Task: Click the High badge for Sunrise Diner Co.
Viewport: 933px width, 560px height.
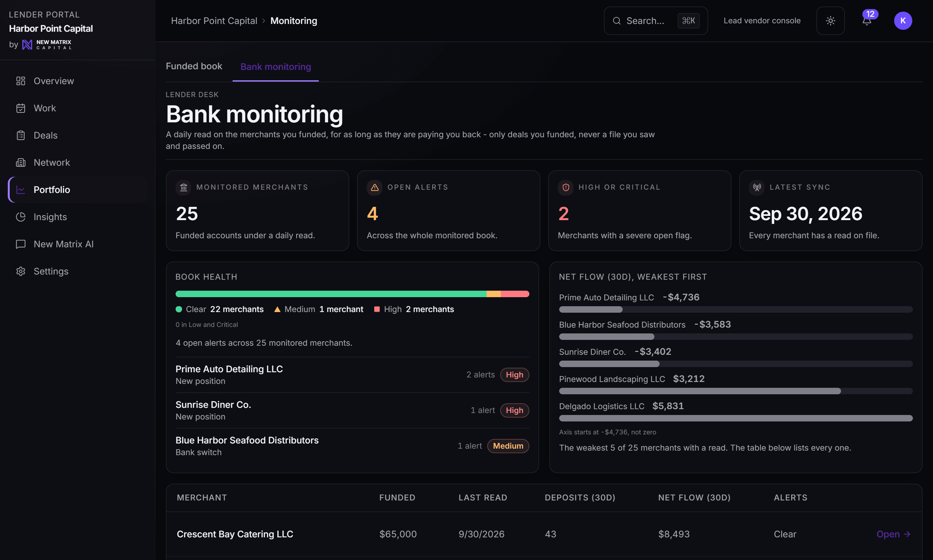Action: [x=514, y=410]
